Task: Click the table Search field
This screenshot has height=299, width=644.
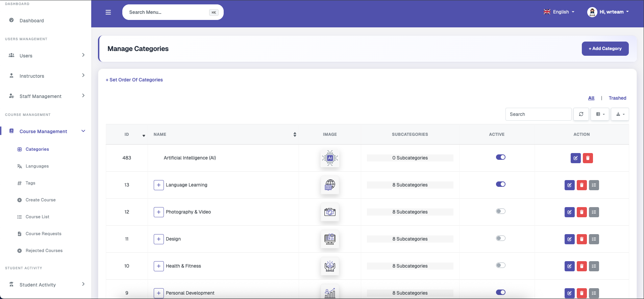Action: pyautogui.click(x=538, y=114)
